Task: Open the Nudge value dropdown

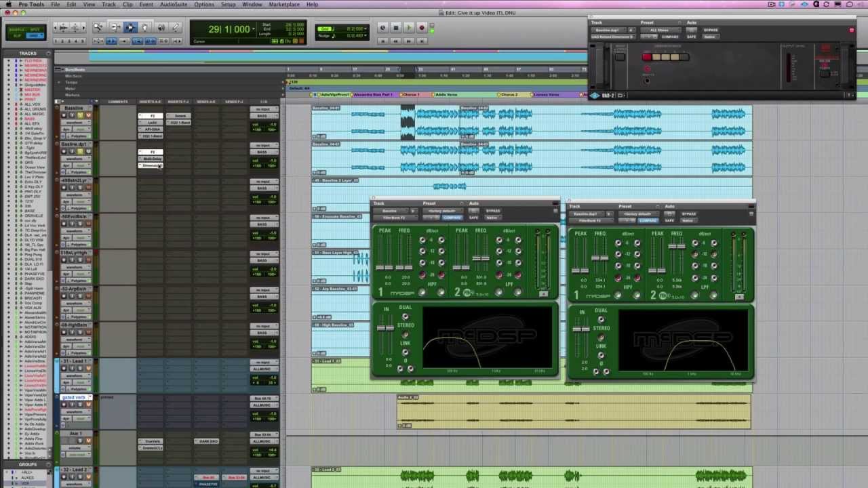Action: coord(366,35)
